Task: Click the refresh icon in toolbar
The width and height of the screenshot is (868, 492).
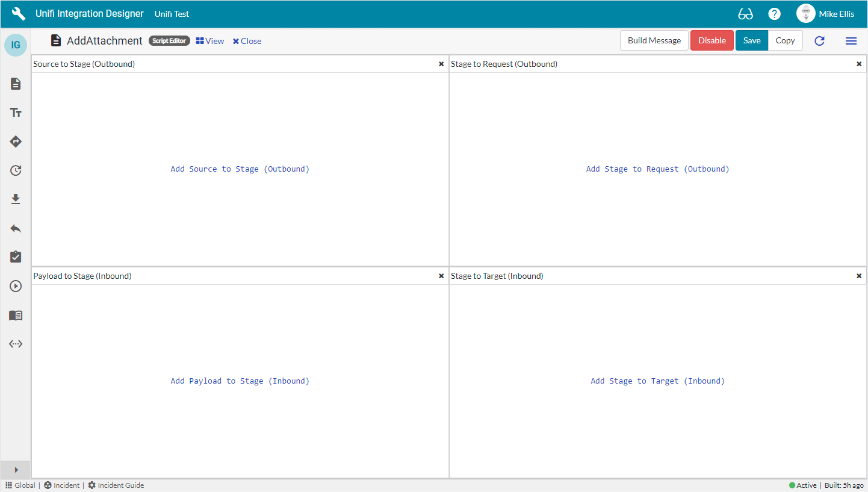Action: [x=819, y=41]
